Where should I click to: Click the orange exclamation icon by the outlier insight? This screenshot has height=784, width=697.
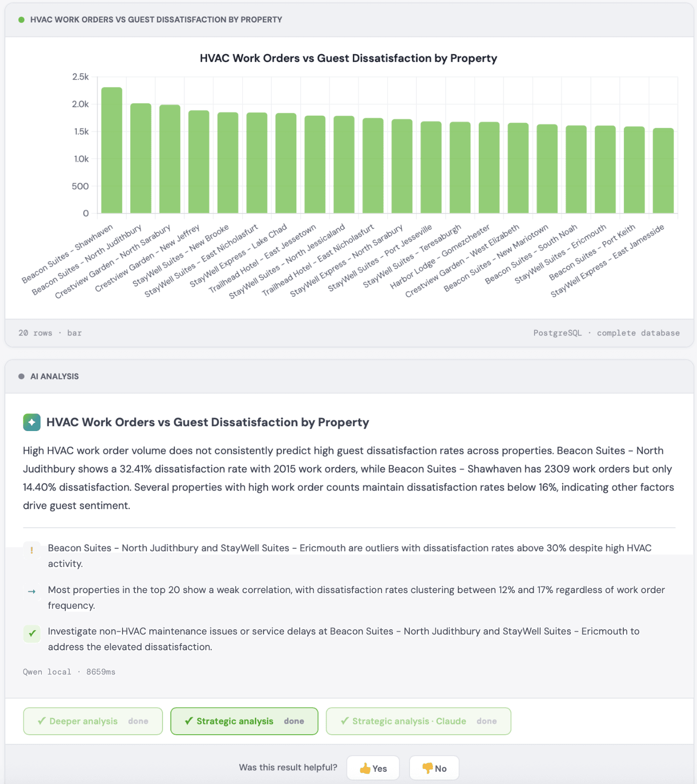(x=32, y=550)
